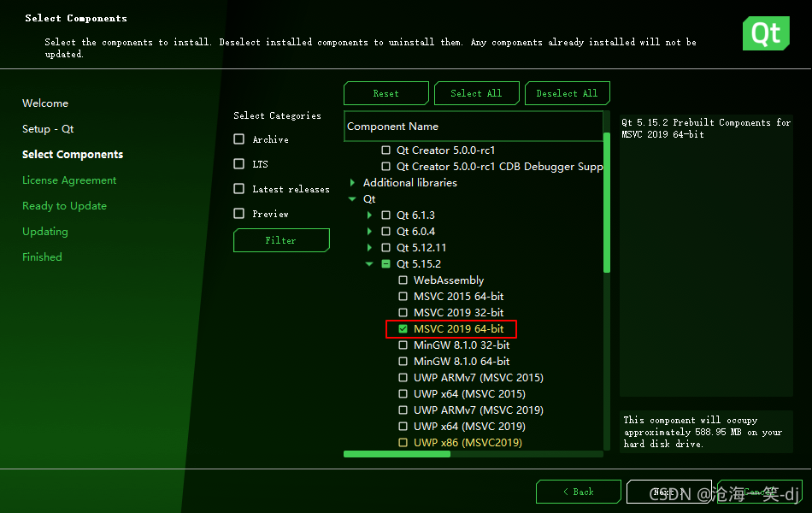Collapse the top-level Qt tree node
Image resolution: width=812 pixels, height=513 pixels.
(x=352, y=199)
